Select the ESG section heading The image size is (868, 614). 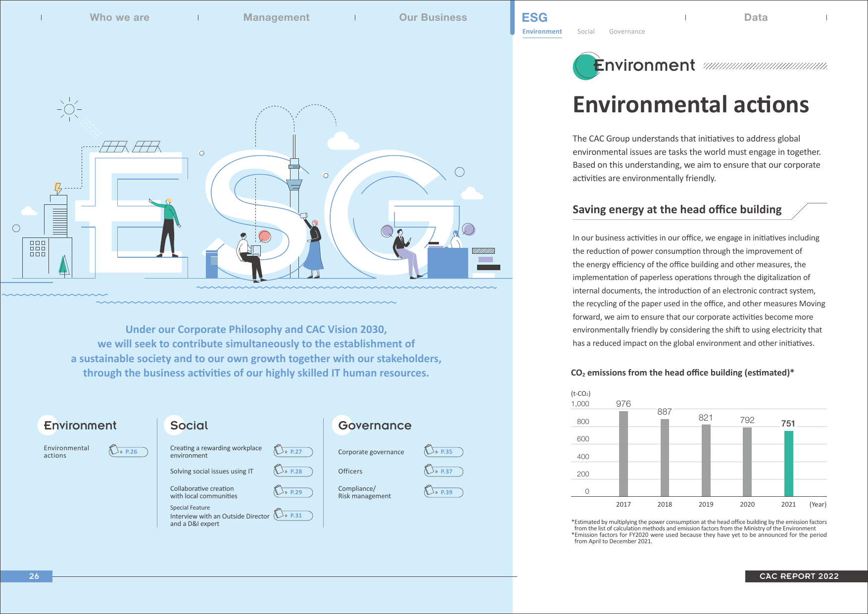click(534, 17)
